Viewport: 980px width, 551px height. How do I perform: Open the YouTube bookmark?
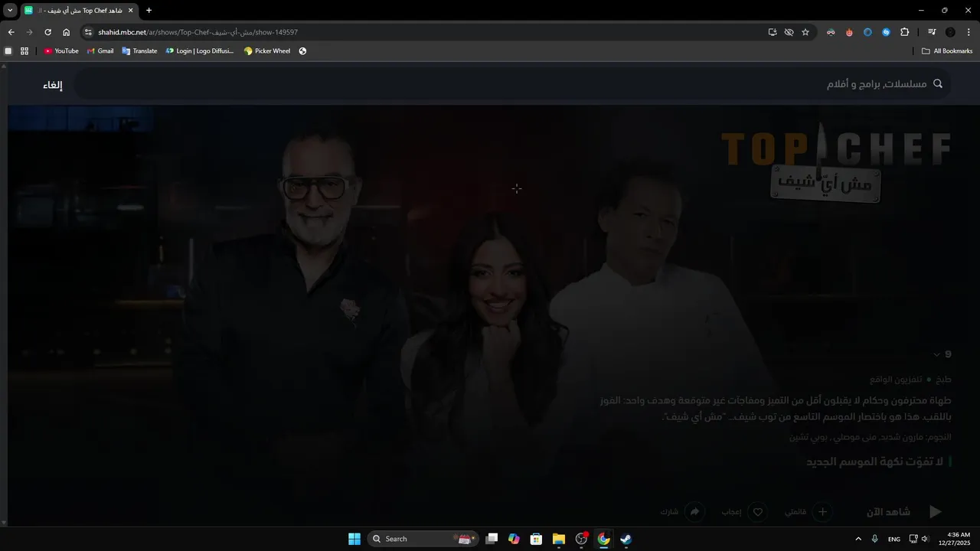[61, 51]
